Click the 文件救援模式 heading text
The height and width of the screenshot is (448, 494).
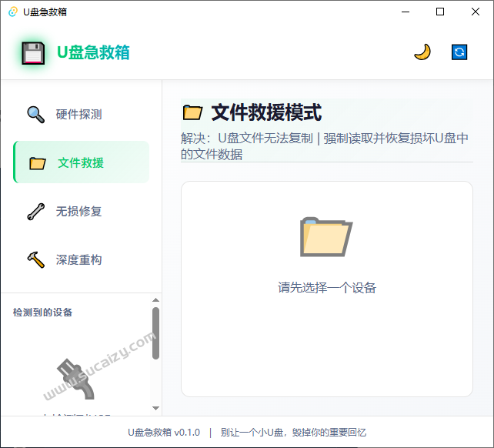pos(266,112)
